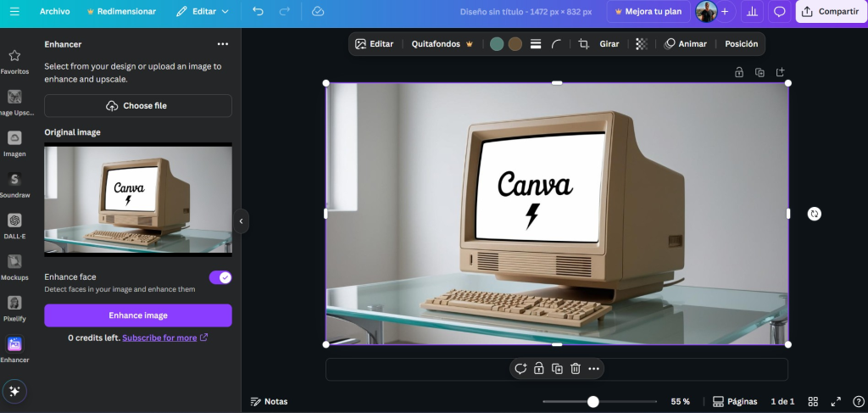Click the rotate handle beside the image
Image resolution: width=868 pixels, height=413 pixels.
[814, 214]
